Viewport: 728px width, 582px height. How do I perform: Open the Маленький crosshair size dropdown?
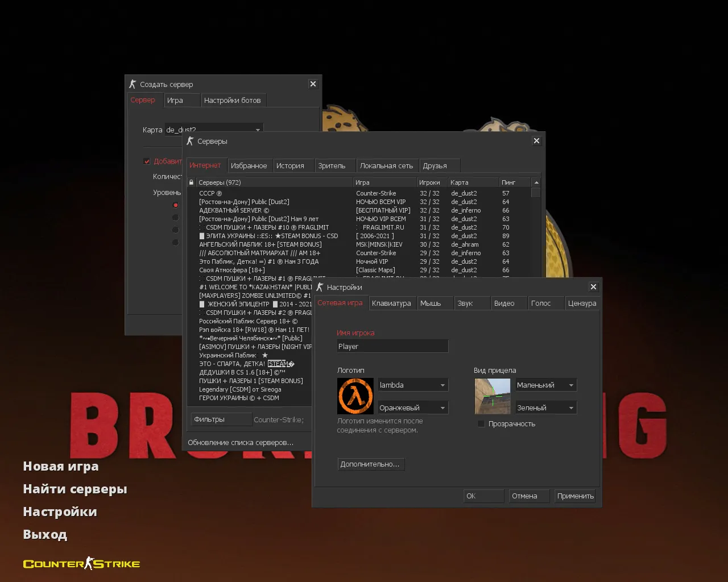pos(545,385)
